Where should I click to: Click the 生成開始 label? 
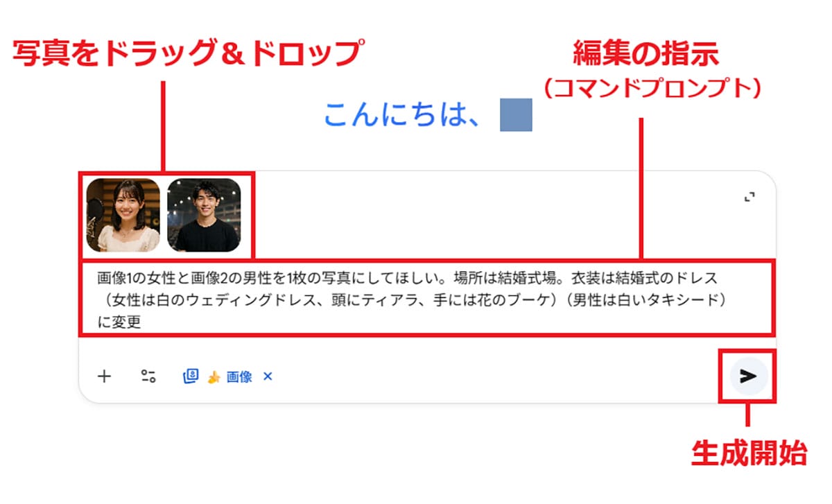pyautogui.click(x=749, y=453)
